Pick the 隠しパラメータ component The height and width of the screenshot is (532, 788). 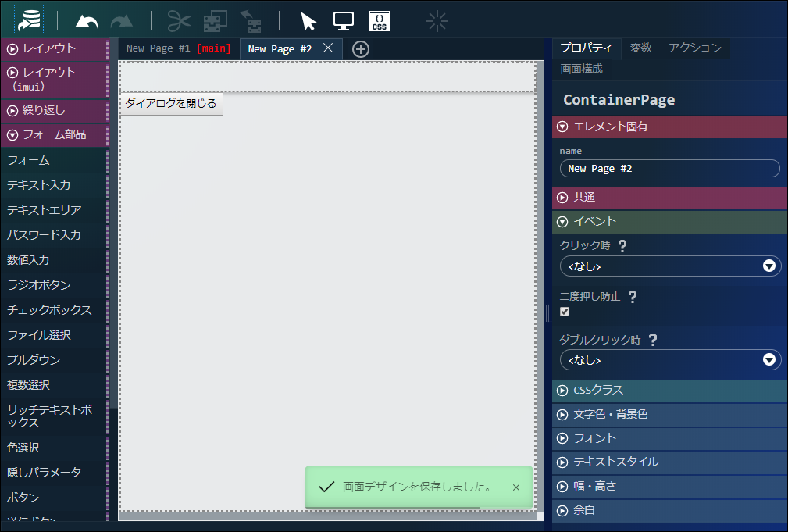(x=54, y=473)
